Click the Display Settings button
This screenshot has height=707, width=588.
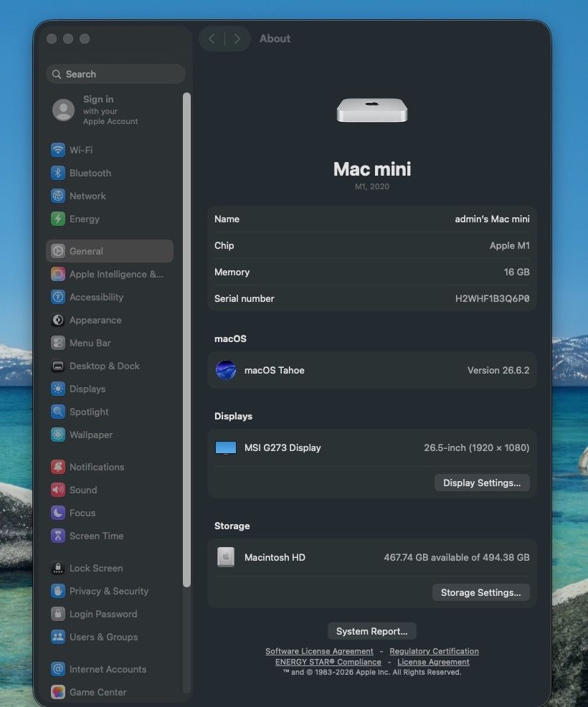(x=482, y=483)
